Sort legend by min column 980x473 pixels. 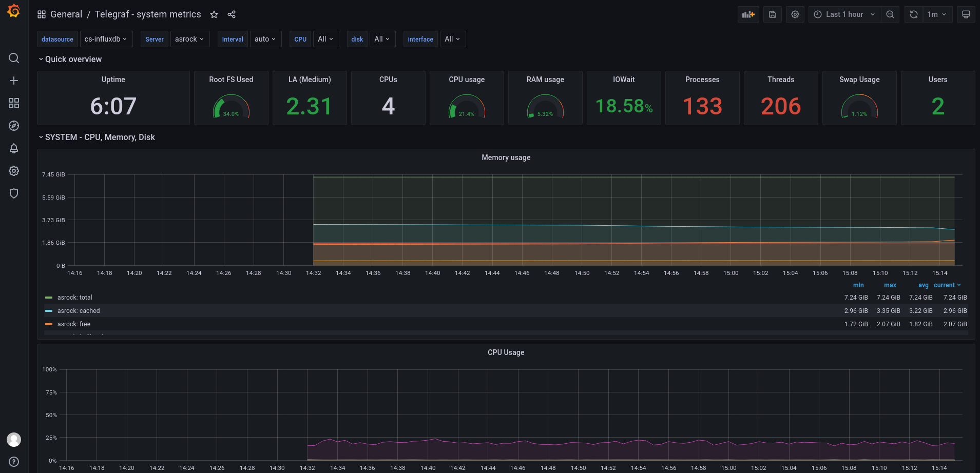point(858,285)
